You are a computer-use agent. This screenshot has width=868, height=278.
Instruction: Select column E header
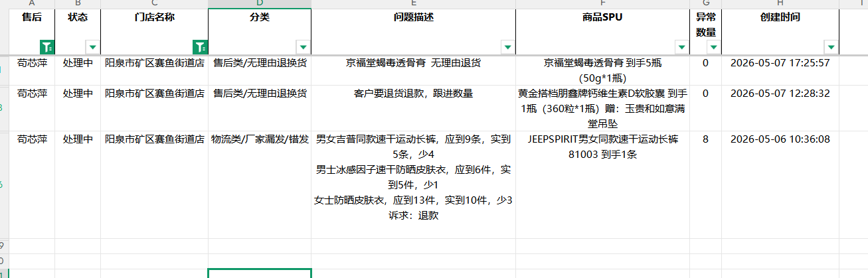413,4
